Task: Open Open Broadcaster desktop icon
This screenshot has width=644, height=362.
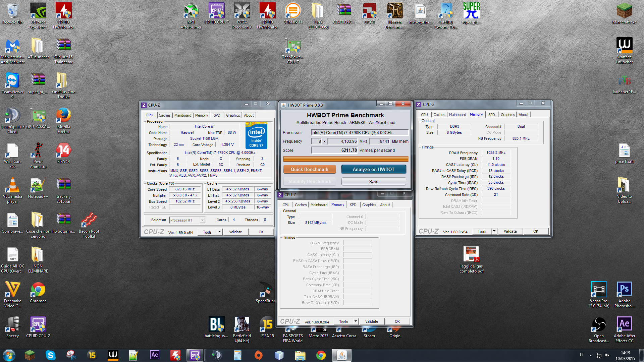Action: tap(599, 330)
